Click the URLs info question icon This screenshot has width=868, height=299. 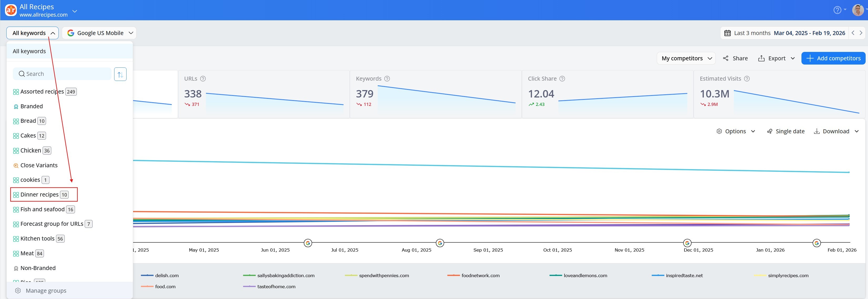coord(203,79)
